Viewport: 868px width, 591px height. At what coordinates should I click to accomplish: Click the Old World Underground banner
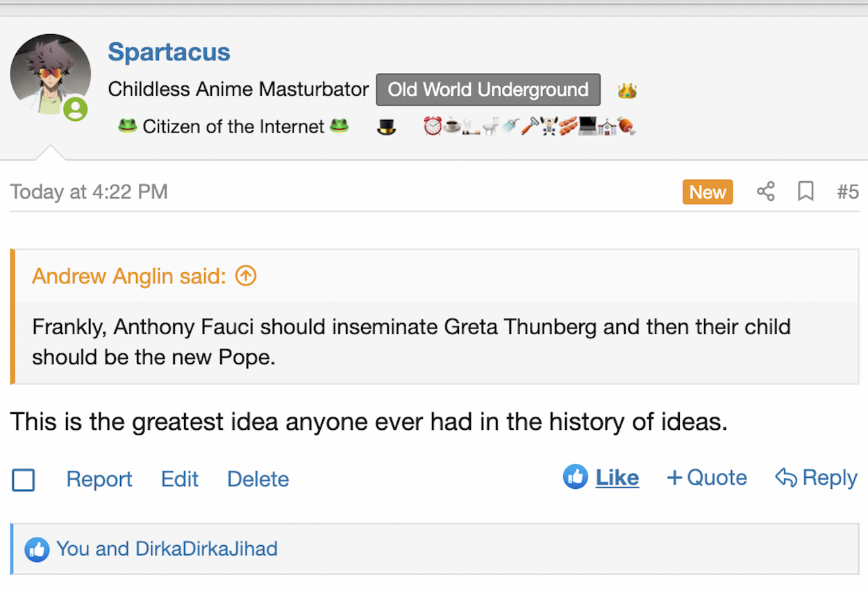pos(488,90)
